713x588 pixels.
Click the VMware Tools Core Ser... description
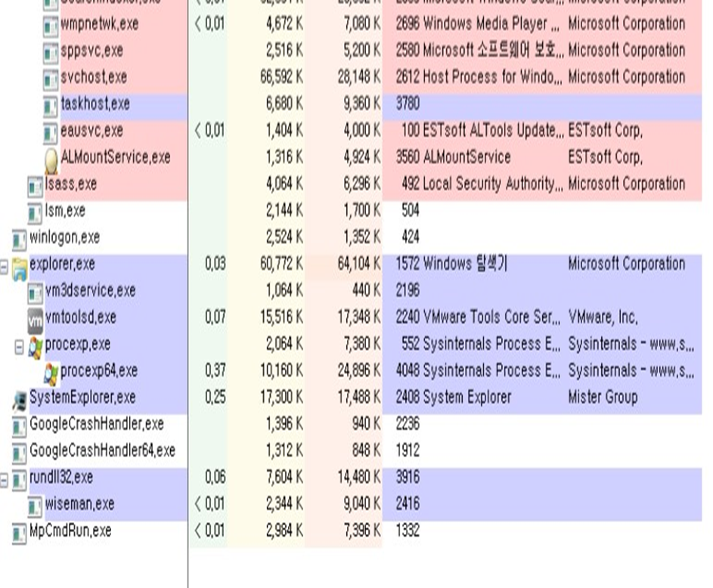click(492, 317)
